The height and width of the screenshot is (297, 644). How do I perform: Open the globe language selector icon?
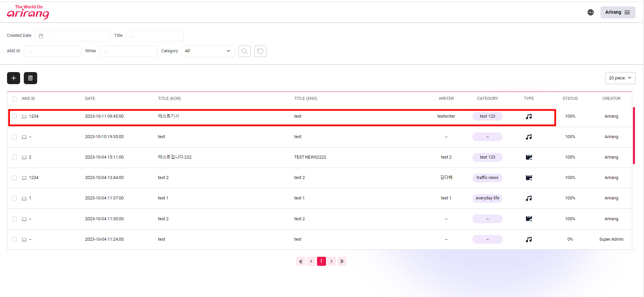[x=590, y=12]
